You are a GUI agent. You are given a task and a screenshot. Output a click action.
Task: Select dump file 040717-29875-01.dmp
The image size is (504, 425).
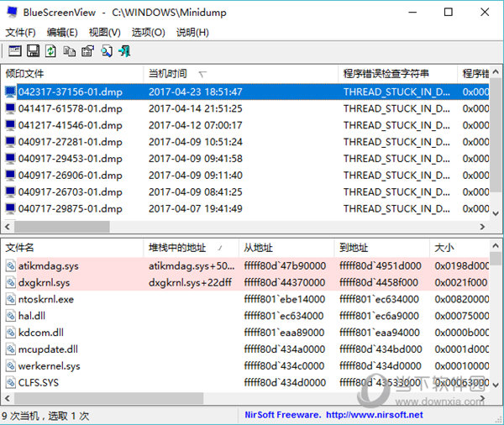coord(70,209)
